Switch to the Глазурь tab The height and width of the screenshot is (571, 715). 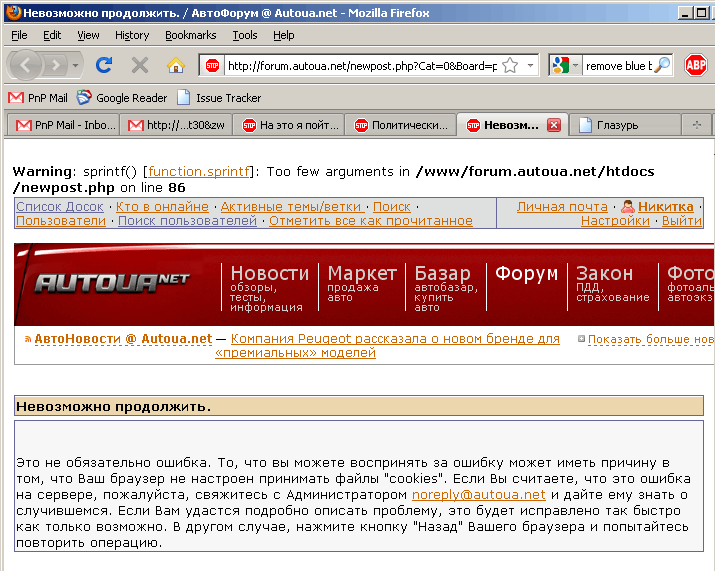pos(617,125)
